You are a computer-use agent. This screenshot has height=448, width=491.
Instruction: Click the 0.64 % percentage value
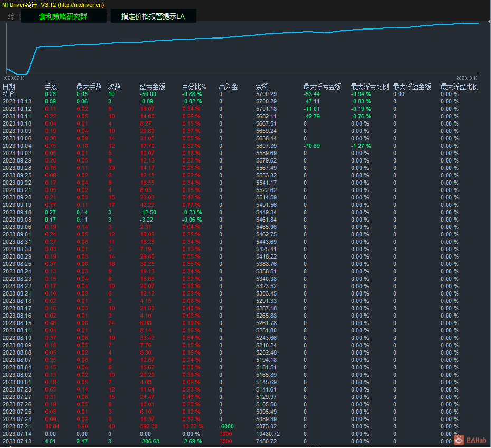pos(191,338)
